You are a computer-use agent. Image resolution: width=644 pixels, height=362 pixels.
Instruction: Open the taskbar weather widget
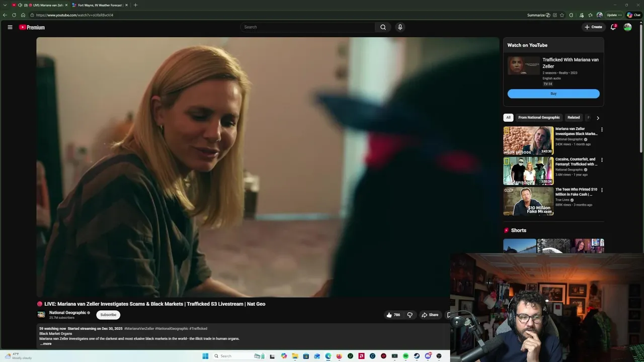coord(19,356)
